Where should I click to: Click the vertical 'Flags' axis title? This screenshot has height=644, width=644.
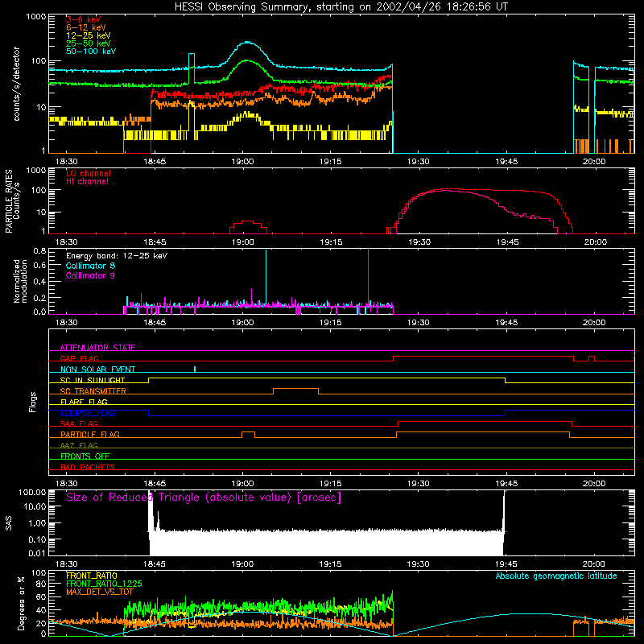pyautogui.click(x=33, y=402)
